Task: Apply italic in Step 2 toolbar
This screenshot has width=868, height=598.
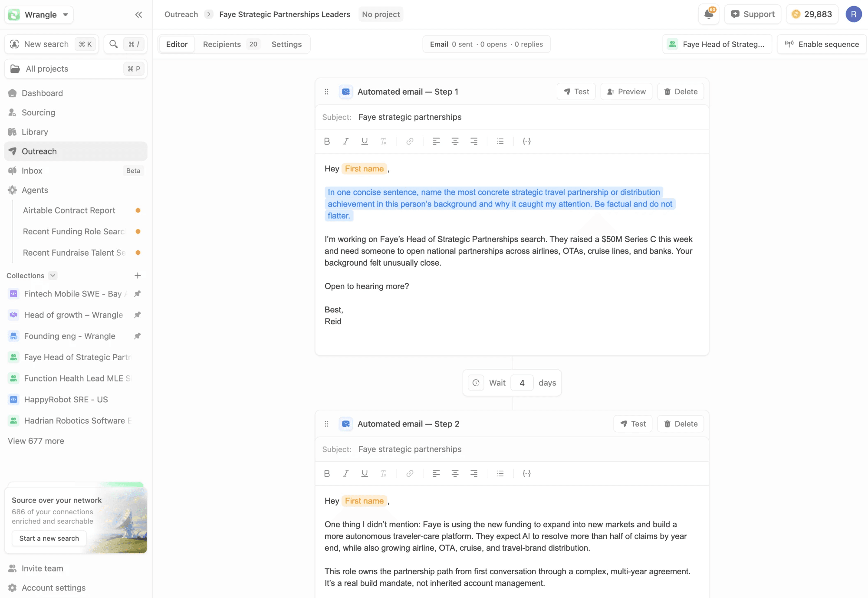Action: (x=346, y=473)
